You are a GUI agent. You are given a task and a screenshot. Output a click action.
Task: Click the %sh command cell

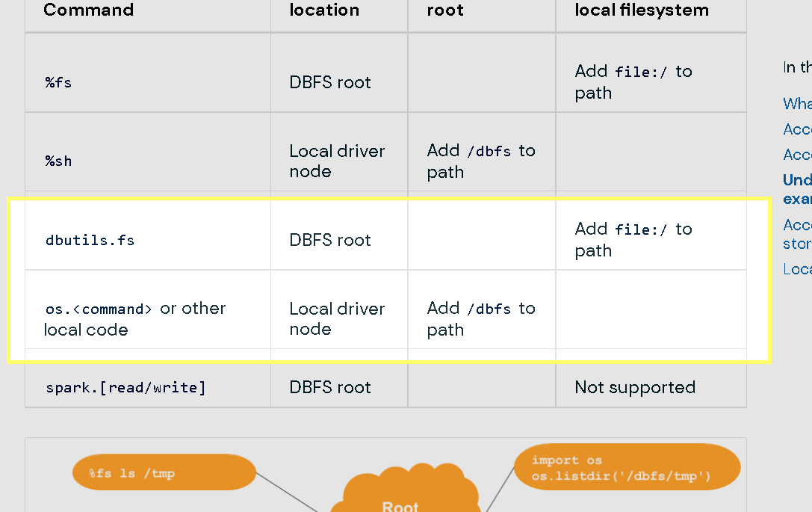point(59,161)
